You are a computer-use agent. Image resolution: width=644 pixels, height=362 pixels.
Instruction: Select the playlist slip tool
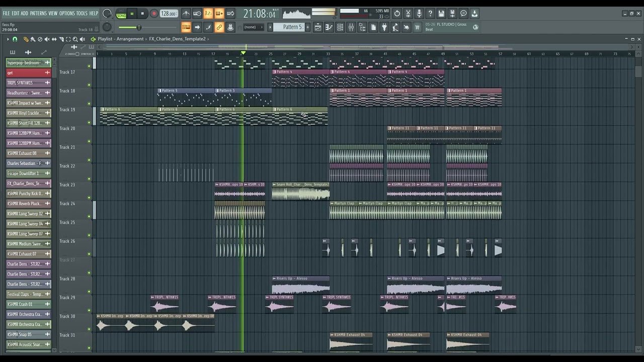pyautogui.click(x=54, y=39)
